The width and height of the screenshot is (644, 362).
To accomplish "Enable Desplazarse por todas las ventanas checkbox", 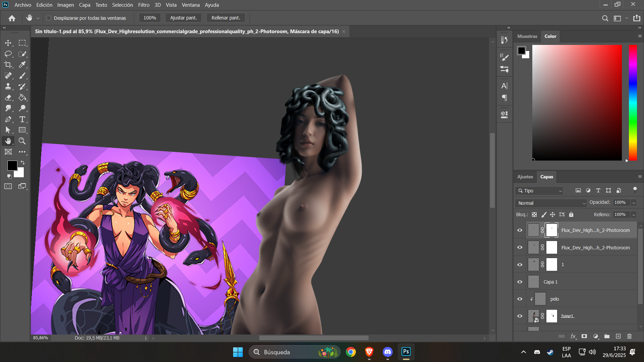I will point(49,18).
